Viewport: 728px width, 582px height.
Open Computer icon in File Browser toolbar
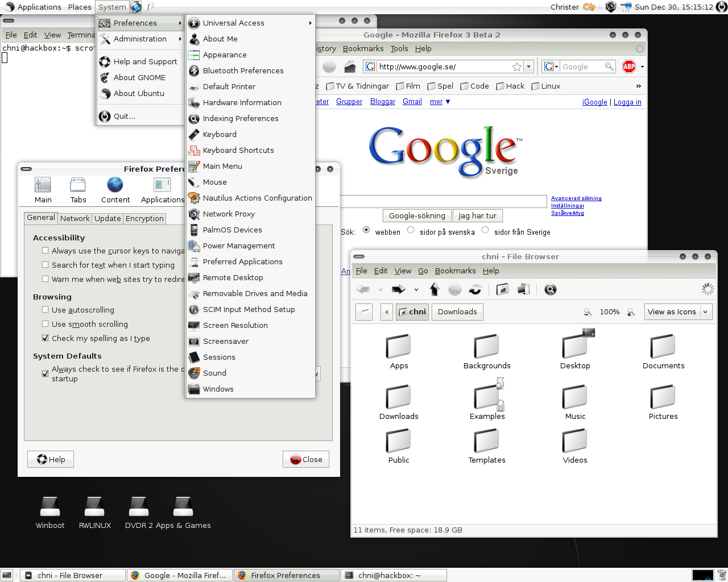click(523, 290)
